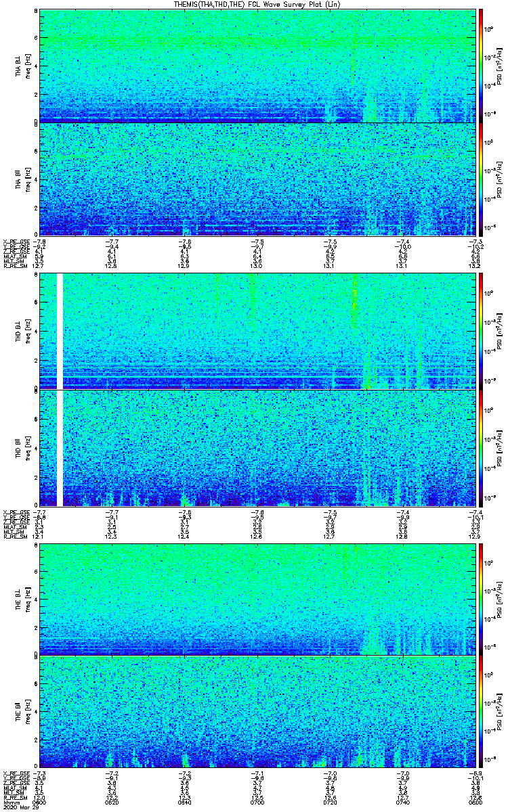The image size is (508, 812).
Task: Click the PSD color bar beside THE B-perpendicular
Action: (481, 598)
